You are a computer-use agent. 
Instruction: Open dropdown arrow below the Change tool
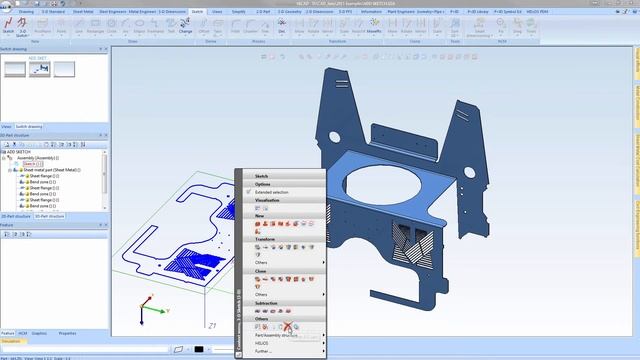click(x=185, y=36)
